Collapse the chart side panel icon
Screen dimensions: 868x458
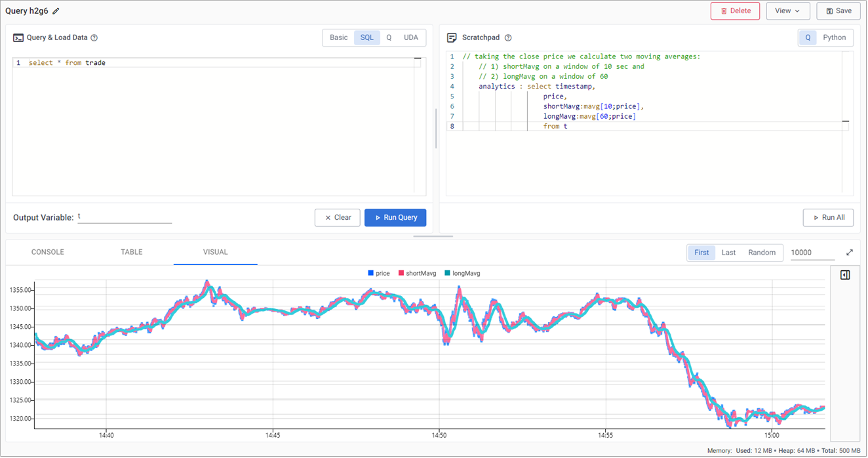tap(844, 275)
